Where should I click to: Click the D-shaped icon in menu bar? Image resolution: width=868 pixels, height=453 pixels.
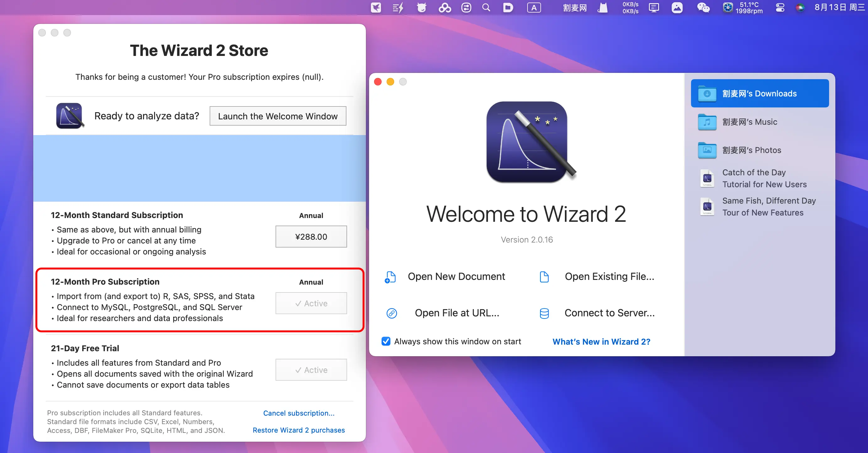[x=508, y=8]
